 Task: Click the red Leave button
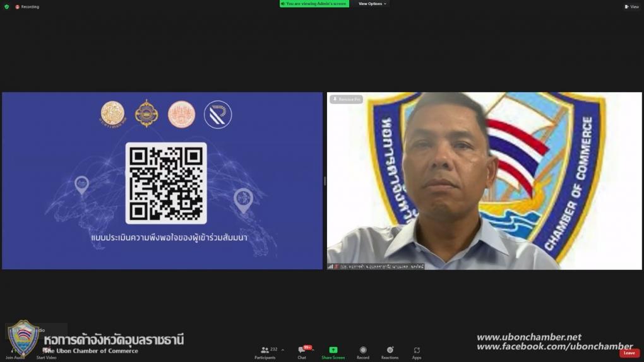tap(629, 353)
